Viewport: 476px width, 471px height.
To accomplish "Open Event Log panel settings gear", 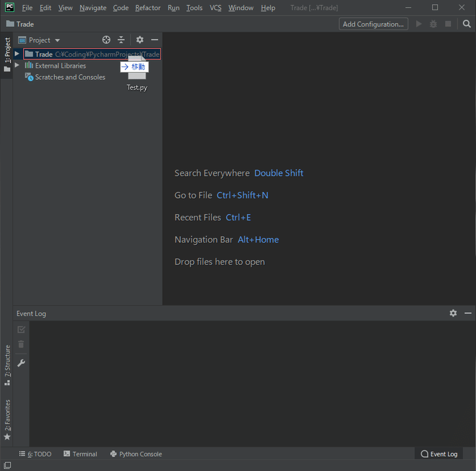I will [x=453, y=313].
